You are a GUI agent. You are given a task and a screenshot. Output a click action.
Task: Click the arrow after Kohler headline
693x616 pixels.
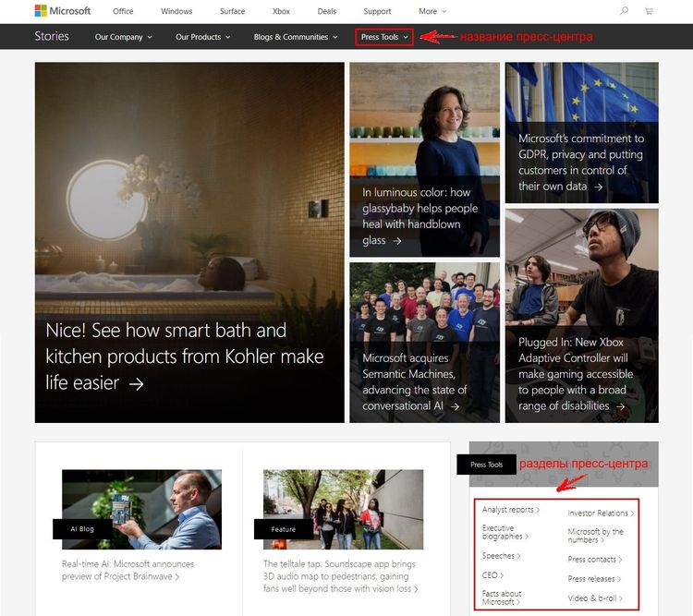point(137,383)
